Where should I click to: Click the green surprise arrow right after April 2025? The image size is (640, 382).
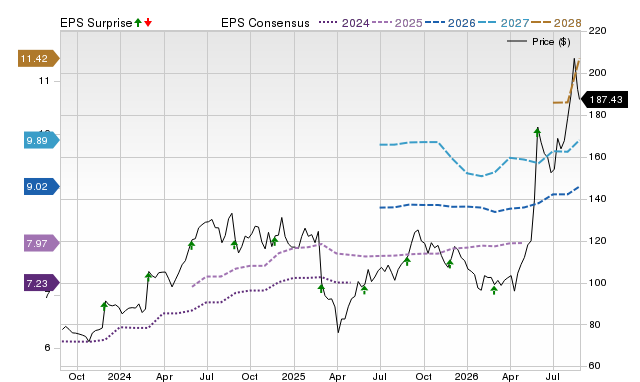pos(364,290)
